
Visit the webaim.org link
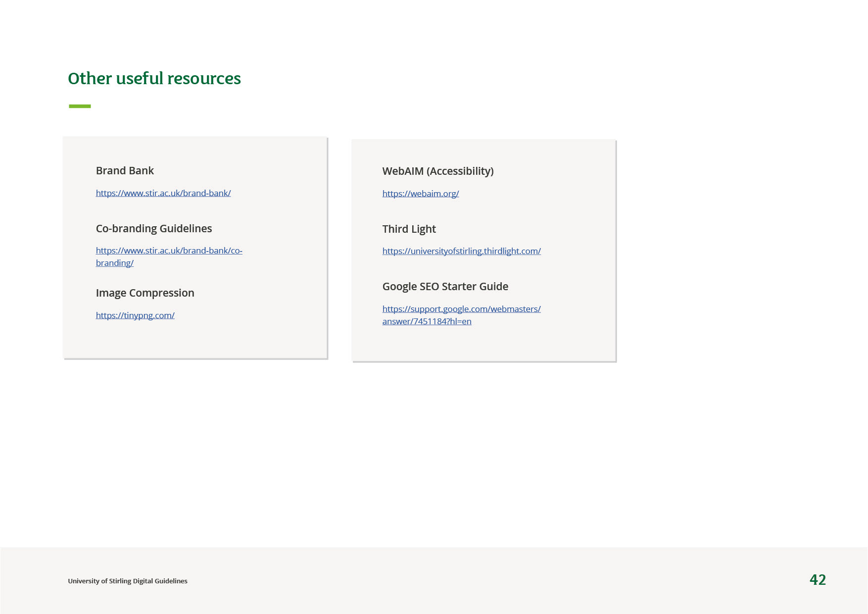(x=421, y=194)
